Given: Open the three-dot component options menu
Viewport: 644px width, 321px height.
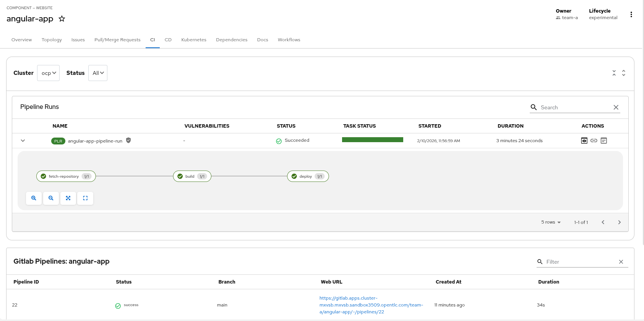Looking at the screenshot, I should pos(631,15).
